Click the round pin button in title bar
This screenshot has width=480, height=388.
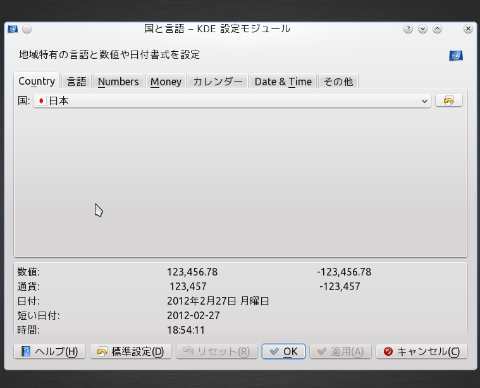point(27,29)
